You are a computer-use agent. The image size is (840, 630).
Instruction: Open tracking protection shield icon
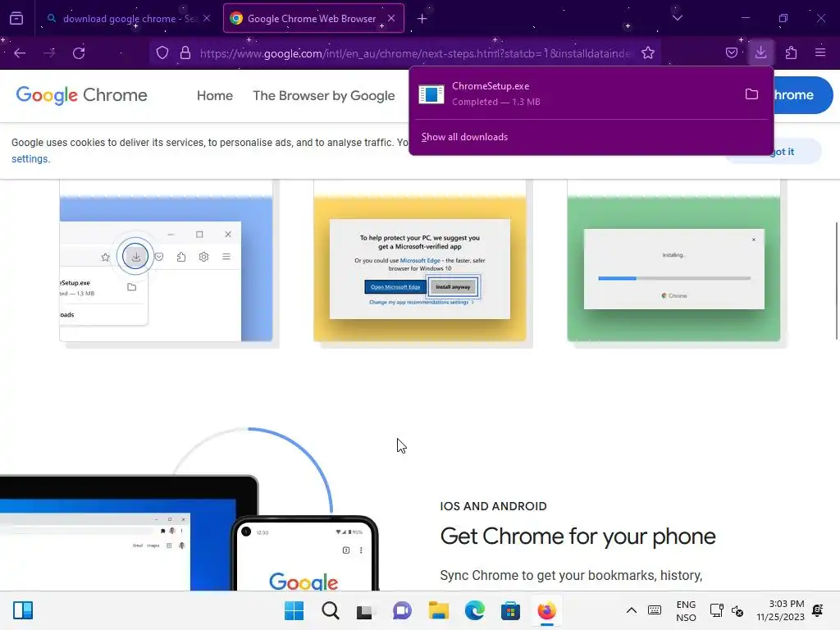tap(162, 53)
